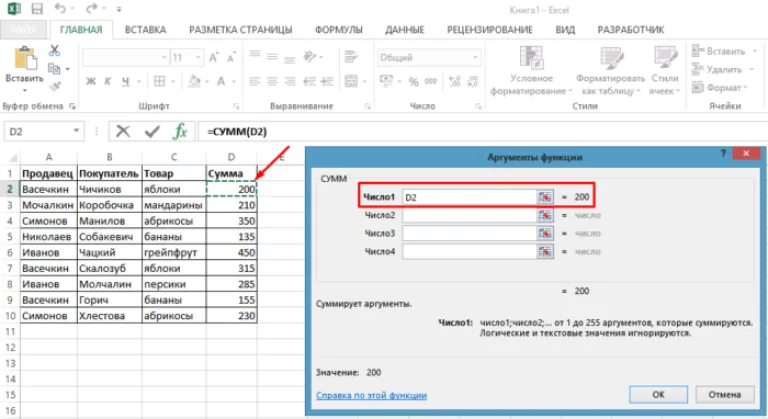Click the increase indent icon

(327, 81)
